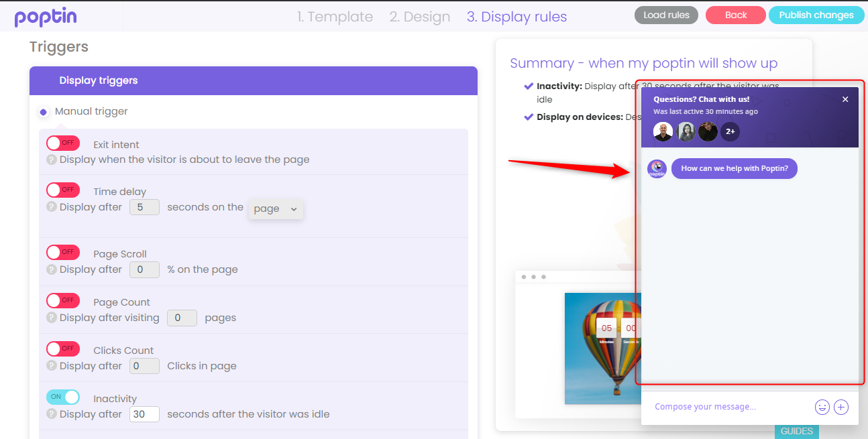Go to step 1. Template
This screenshot has width=868, height=439.
tap(335, 17)
